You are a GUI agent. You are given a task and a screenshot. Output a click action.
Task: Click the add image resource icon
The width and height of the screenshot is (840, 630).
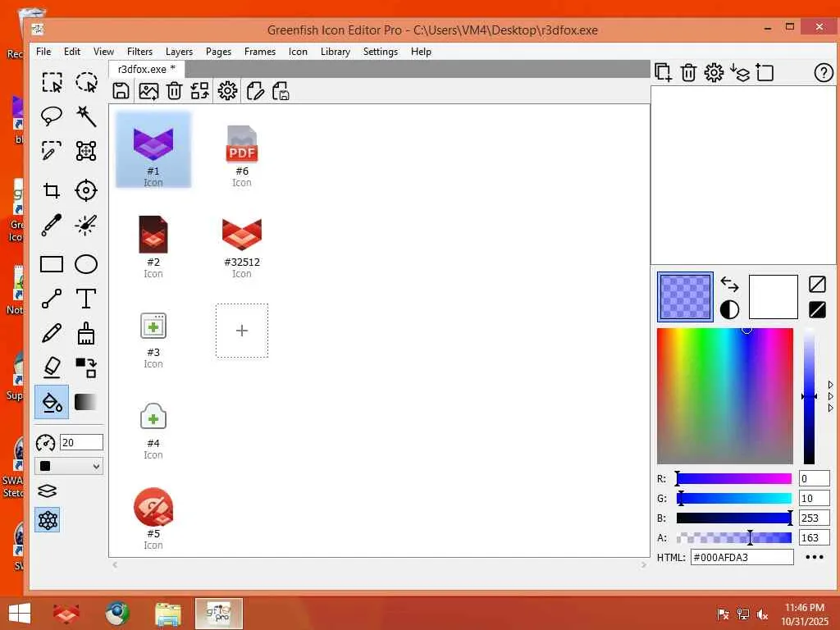148,90
